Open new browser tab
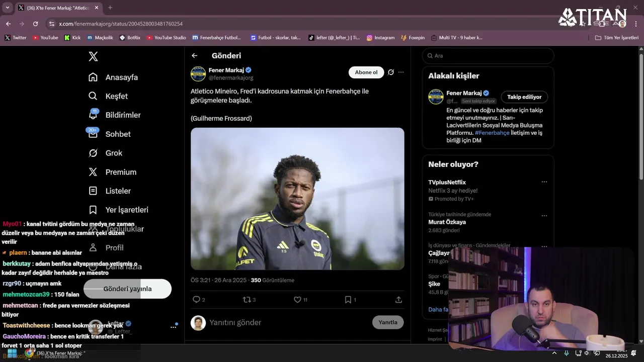Screen dimensions: 644x362 coord(110,8)
